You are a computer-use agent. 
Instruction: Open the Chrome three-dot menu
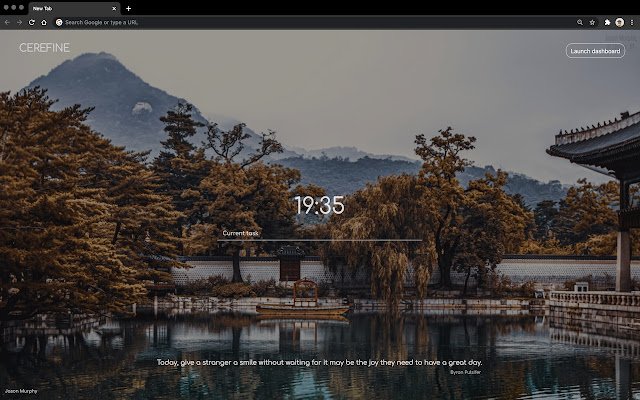(632, 22)
